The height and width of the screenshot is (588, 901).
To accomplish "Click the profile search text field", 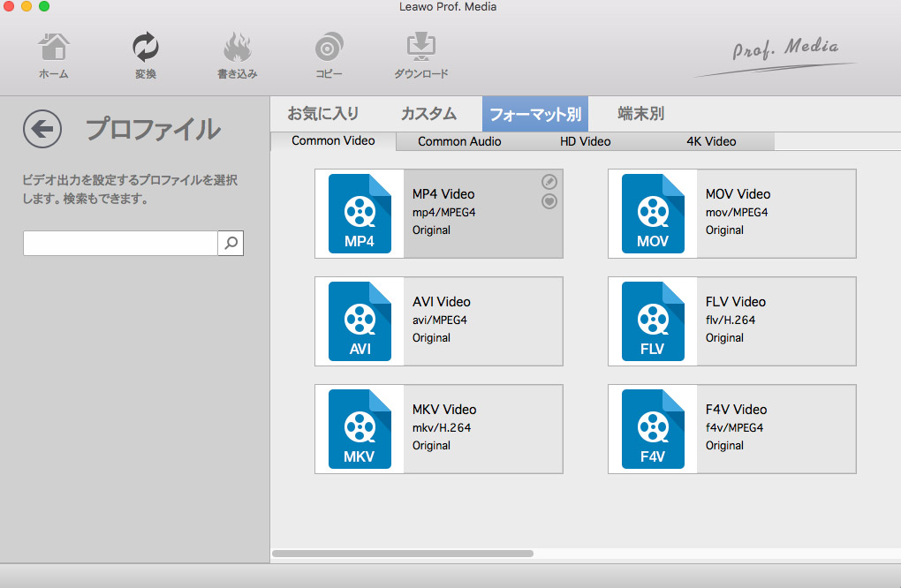I will coord(120,244).
